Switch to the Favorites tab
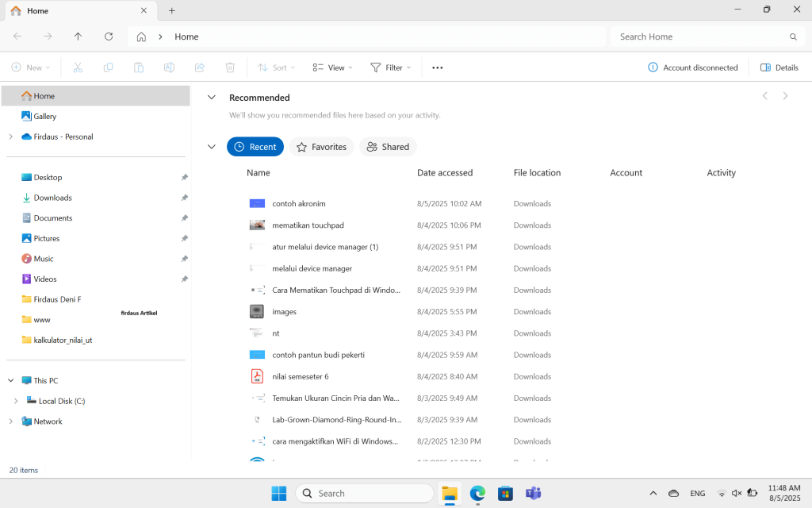 click(x=321, y=147)
